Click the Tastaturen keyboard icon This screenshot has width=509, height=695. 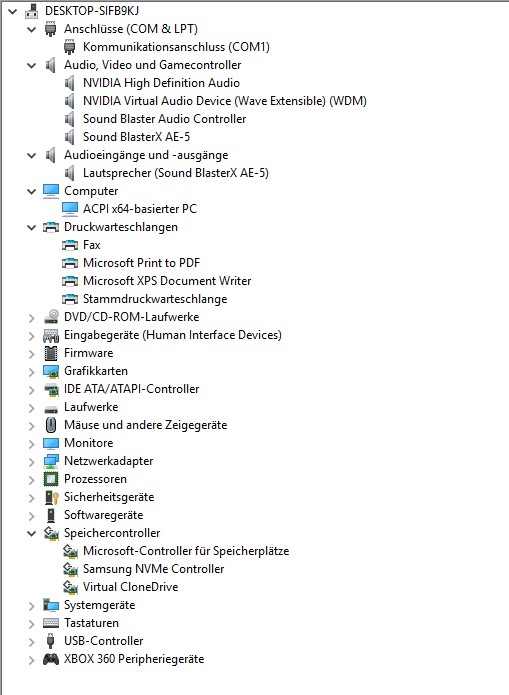[51, 623]
